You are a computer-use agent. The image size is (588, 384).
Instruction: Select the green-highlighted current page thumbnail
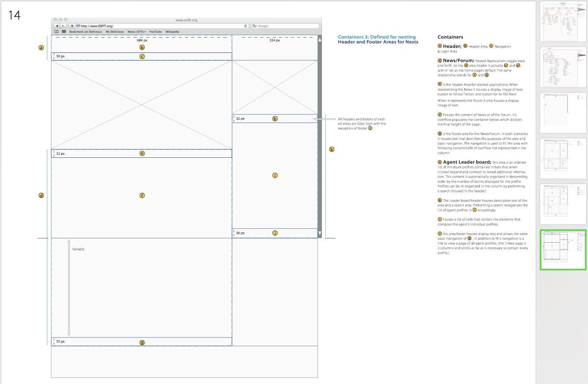[563, 250]
